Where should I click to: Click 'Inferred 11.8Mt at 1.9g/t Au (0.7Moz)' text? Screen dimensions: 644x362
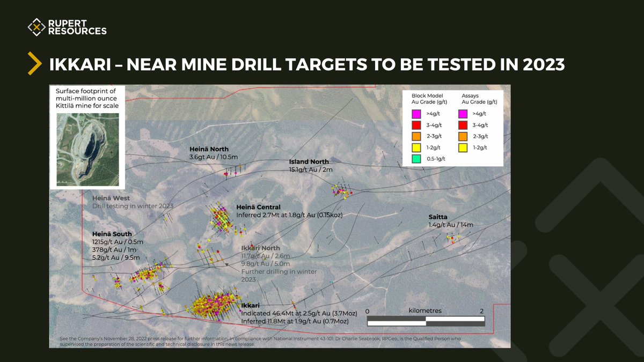click(295, 321)
